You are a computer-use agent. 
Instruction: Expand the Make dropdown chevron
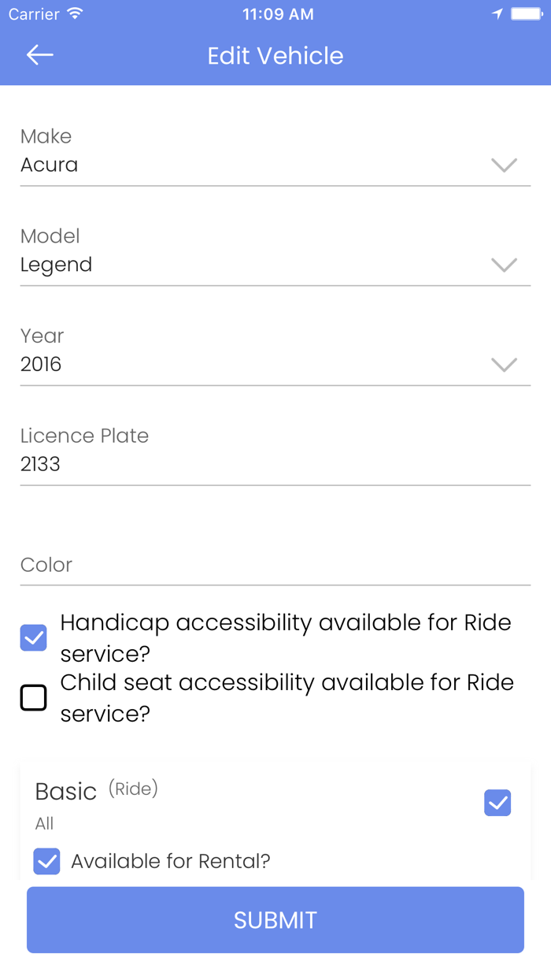coord(504,165)
